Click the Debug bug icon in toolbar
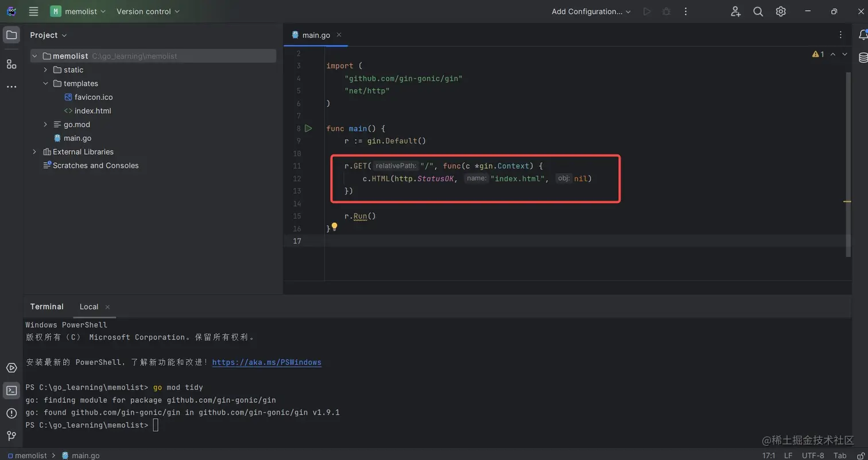 click(666, 11)
